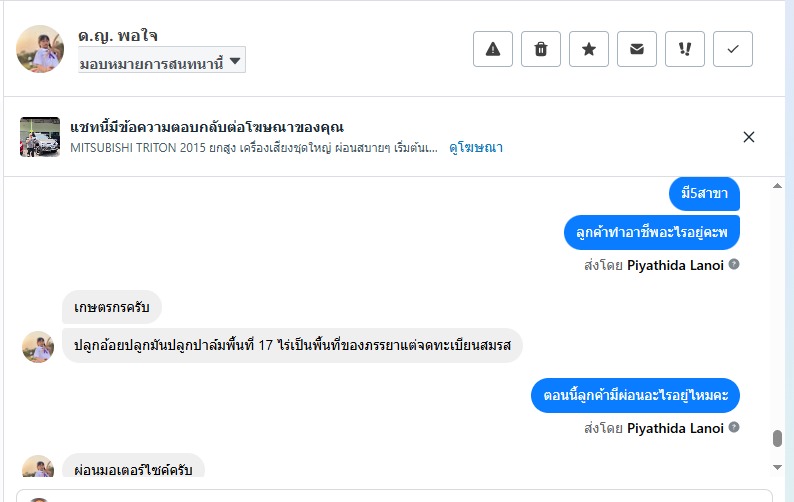The image size is (794, 502).
Task: Click the trash delete conversation icon
Action: [541, 49]
